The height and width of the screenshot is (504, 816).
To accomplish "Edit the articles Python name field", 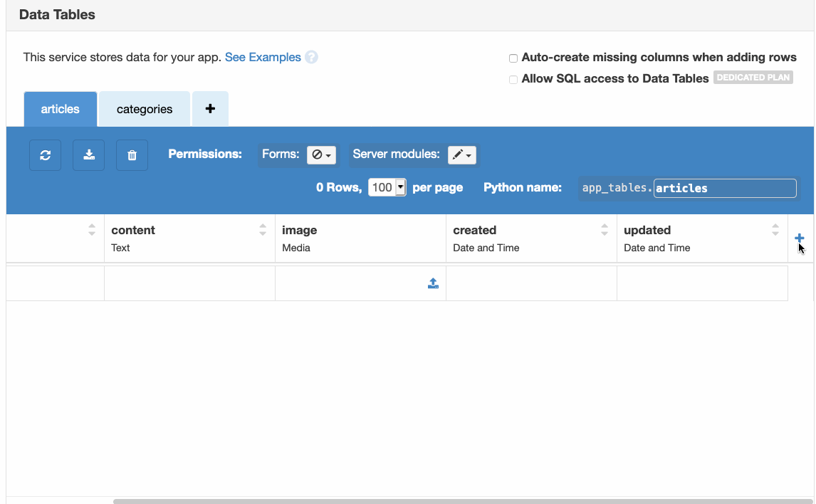I will (x=724, y=188).
